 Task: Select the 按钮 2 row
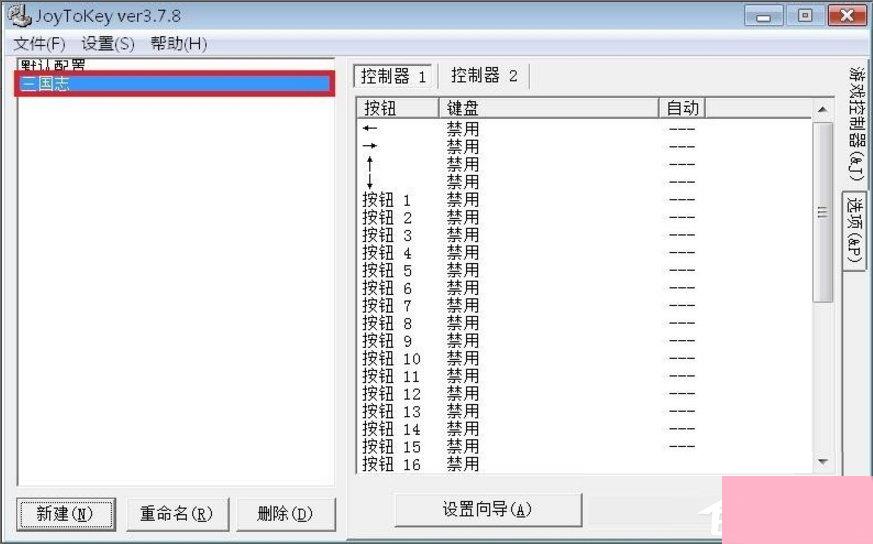pyautogui.click(x=584, y=217)
